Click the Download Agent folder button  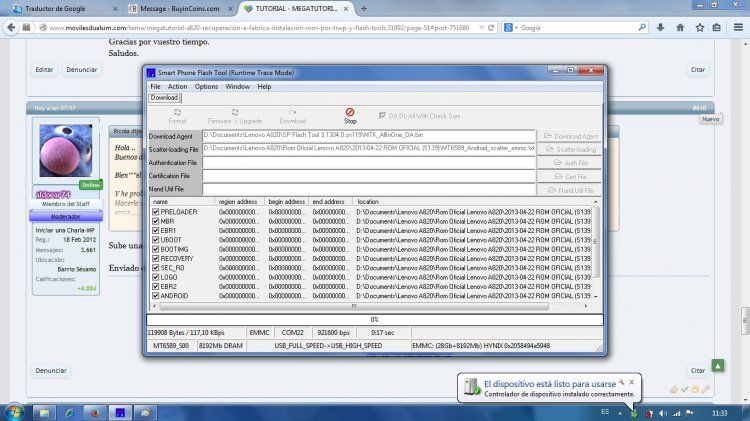(x=570, y=136)
